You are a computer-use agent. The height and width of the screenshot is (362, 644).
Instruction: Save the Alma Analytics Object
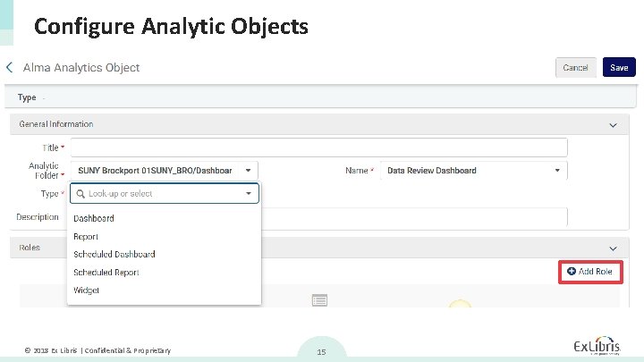pyautogui.click(x=619, y=67)
